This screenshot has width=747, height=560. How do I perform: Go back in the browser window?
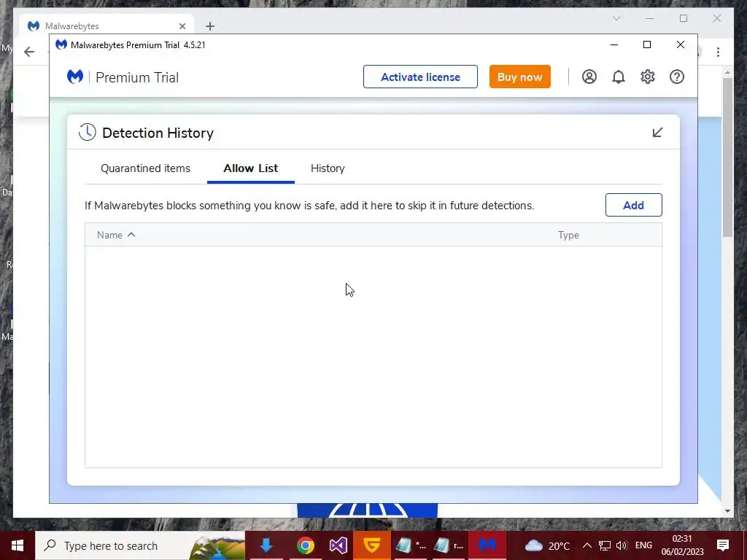point(29,52)
